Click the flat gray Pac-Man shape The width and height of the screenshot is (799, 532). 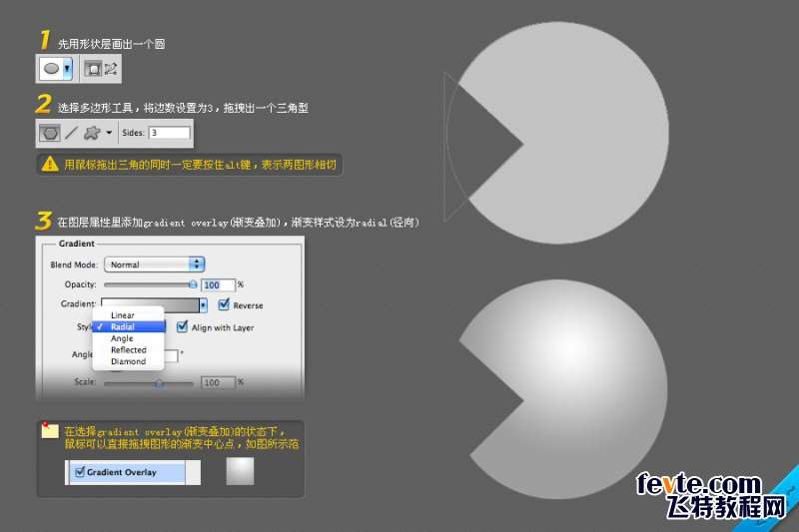coord(581,133)
